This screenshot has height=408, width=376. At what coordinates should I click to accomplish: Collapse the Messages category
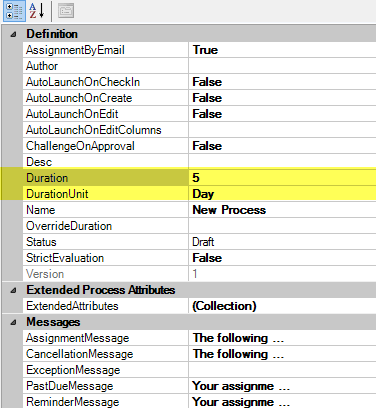13,322
